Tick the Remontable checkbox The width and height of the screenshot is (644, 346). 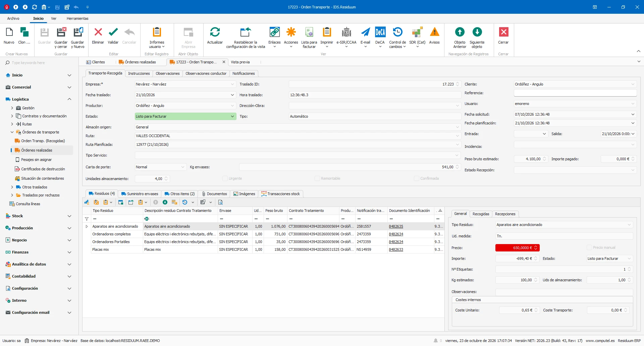(x=317, y=178)
